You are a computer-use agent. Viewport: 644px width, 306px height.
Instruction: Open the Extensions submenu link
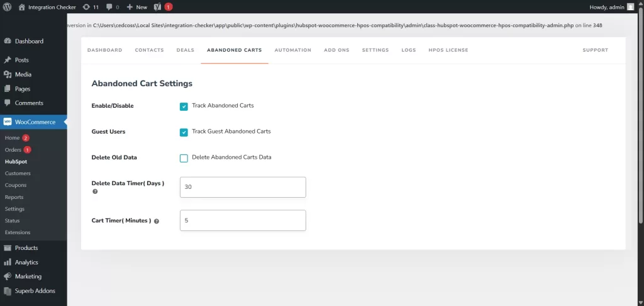pos(18,232)
